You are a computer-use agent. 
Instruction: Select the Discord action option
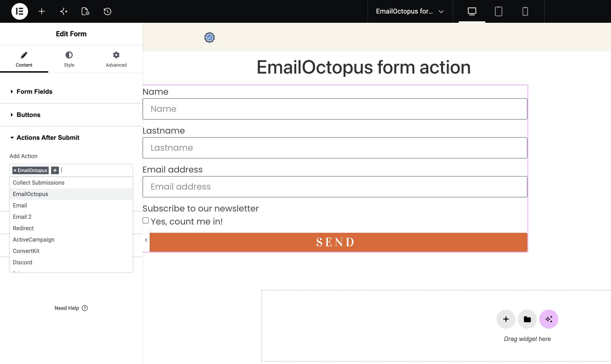[x=71, y=262]
